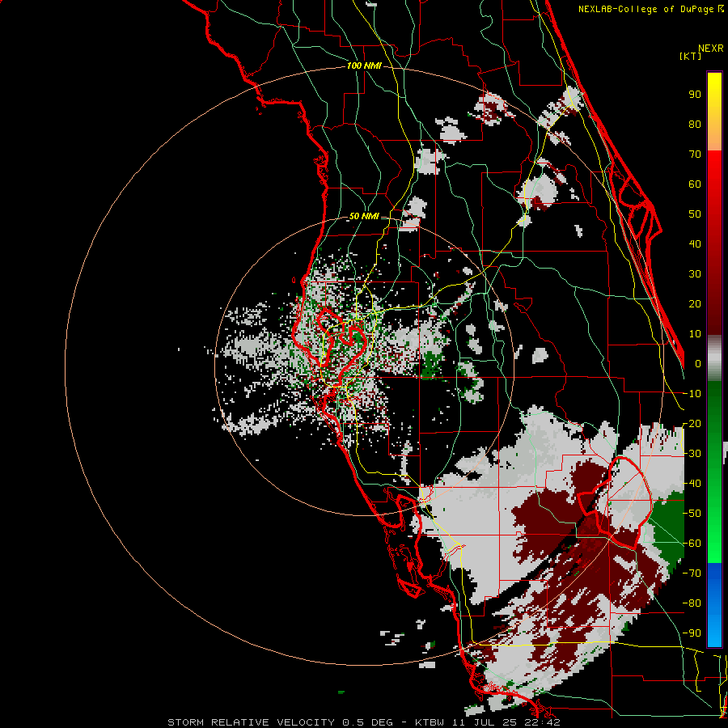The image size is (728, 728).
Task: Click the "10" value on the velocity scale
Action: click(x=695, y=334)
